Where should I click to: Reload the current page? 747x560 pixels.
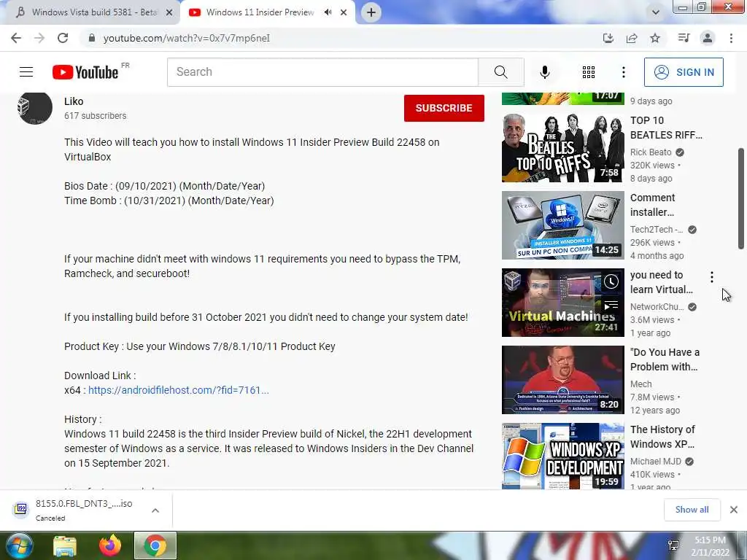(63, 38)
